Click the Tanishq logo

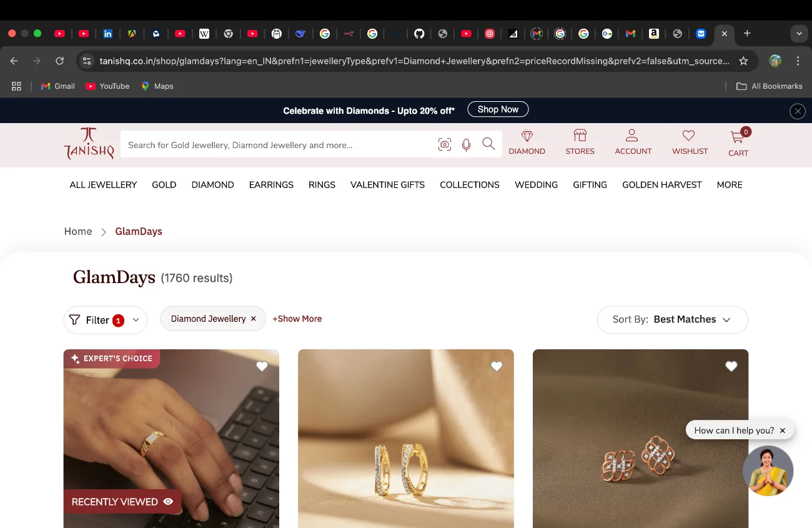89,143
